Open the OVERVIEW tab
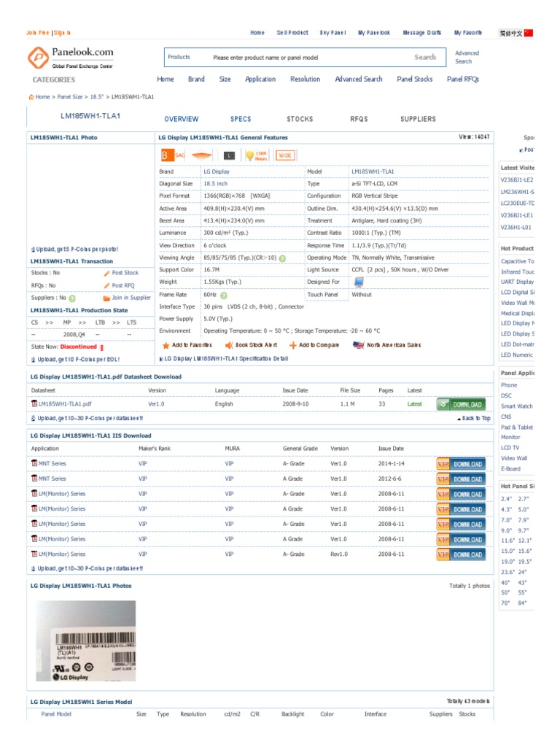Screen dimensions: 560x747 point(182,119)
